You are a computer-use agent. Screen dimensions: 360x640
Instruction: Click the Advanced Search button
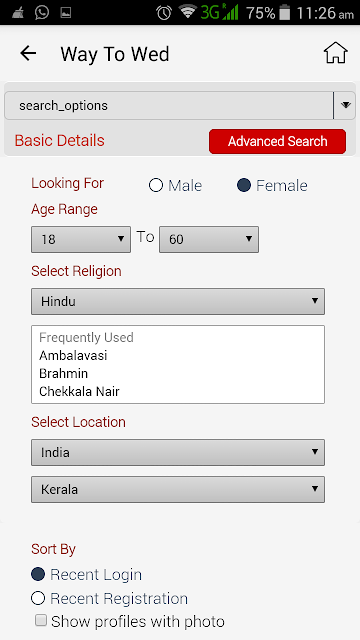tap(278, 141)
